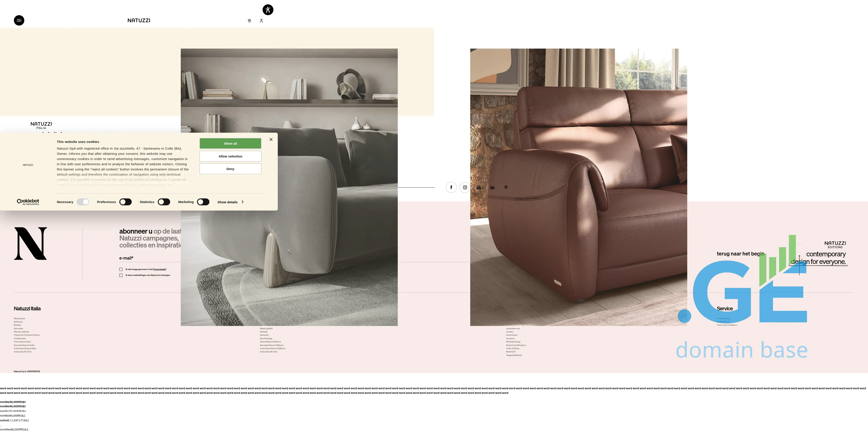The height and width of the screenshot is (432, 868).
Task: Open the YouTube social icon
Action: point(478,188)
